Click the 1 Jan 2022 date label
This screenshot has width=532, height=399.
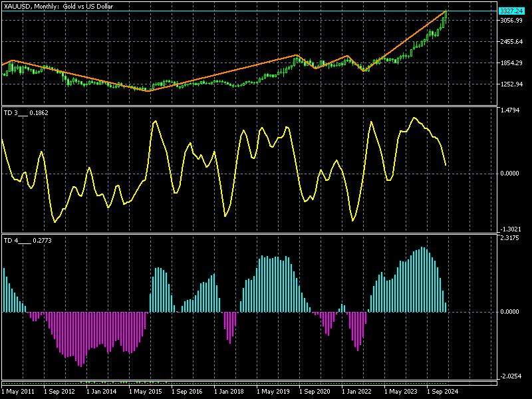pyautogui.click(x=356, y=392)
